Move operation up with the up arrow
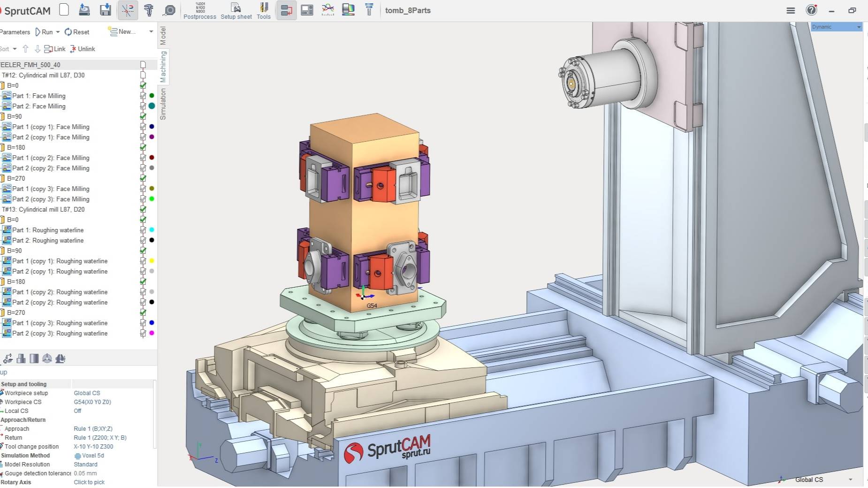The width and height of the screenshot is (868, 488). point(25,49)
